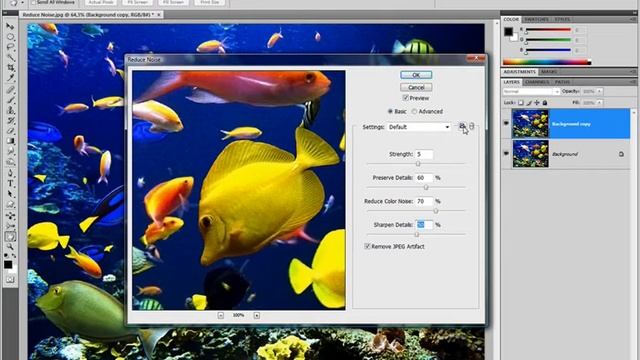This screenshot has height=360, width=640.
Task: Click lock all padlock icon
Action: [x=544, y=103]
